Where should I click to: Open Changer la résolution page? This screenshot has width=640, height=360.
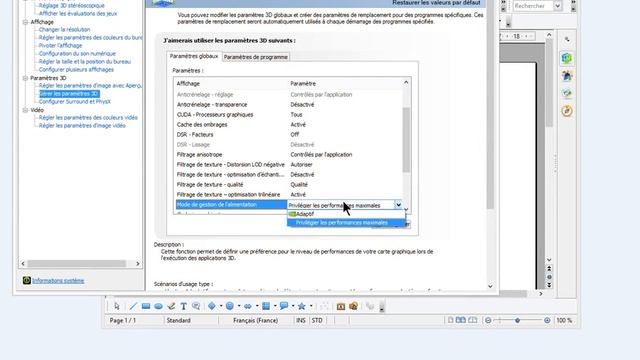click(x=64, y=29)
